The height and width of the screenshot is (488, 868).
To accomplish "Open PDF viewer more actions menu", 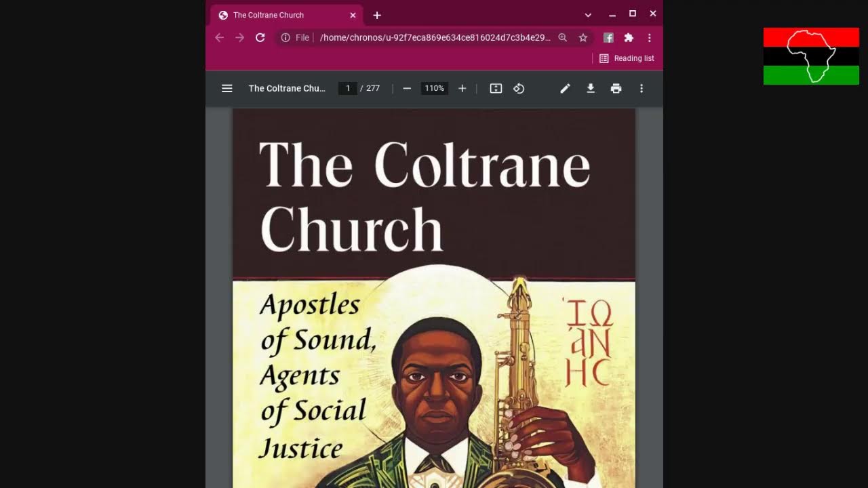I will [642, 88].
